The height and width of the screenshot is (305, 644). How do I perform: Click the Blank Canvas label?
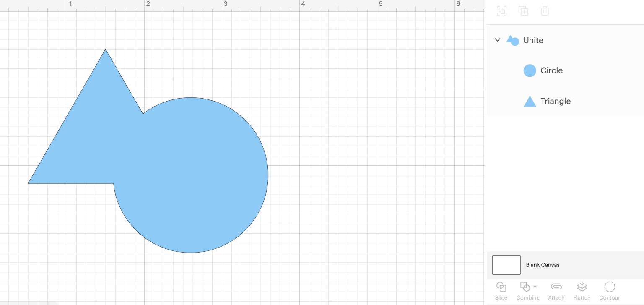[x=543, y=265]
